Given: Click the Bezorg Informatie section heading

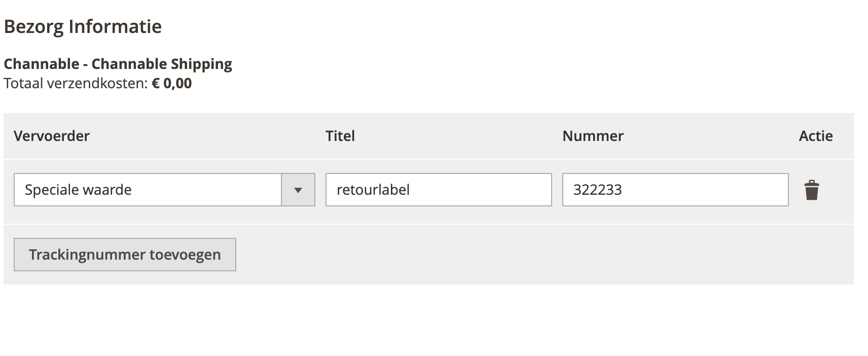Looking at the screenshot, I should click(x=83, y=26).
